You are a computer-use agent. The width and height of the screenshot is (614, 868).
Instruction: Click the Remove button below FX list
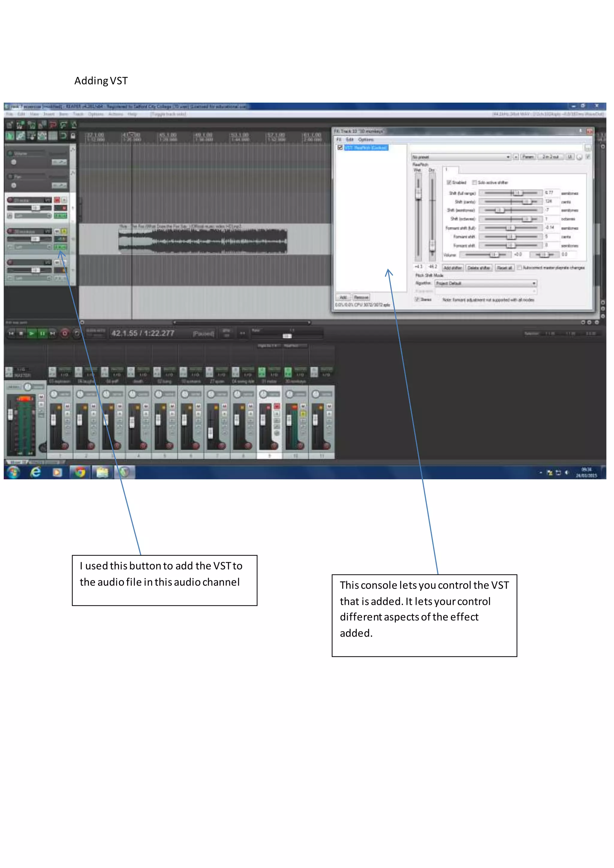click(361, 298)
